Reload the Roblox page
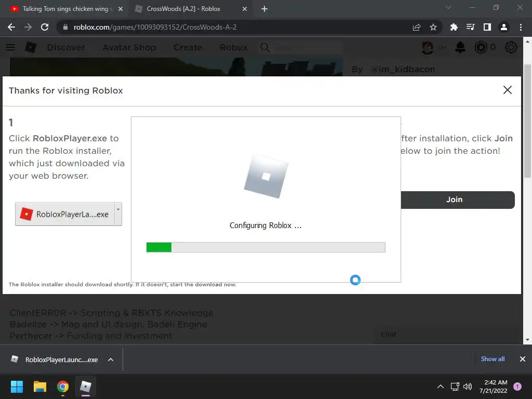Screen dimensions: 532x399 [x=45, y=27]
